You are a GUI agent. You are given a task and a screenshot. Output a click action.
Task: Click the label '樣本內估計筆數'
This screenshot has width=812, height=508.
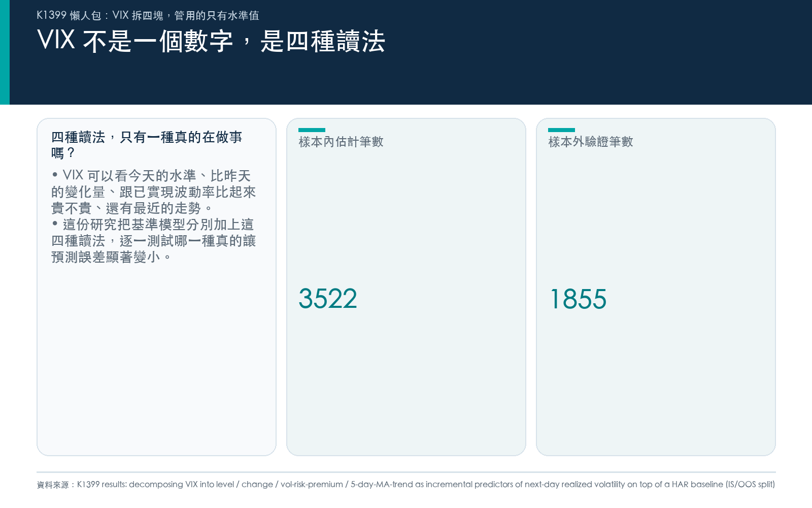341,142
